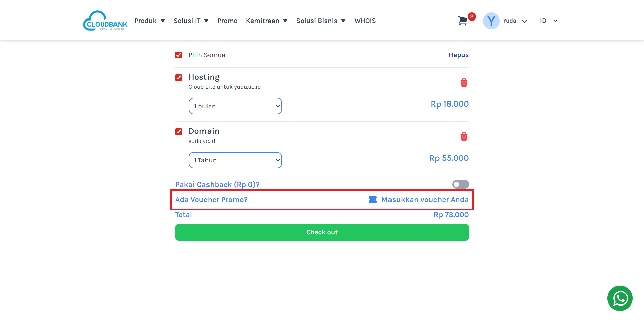Click the Hapus link

click(458, 55)
